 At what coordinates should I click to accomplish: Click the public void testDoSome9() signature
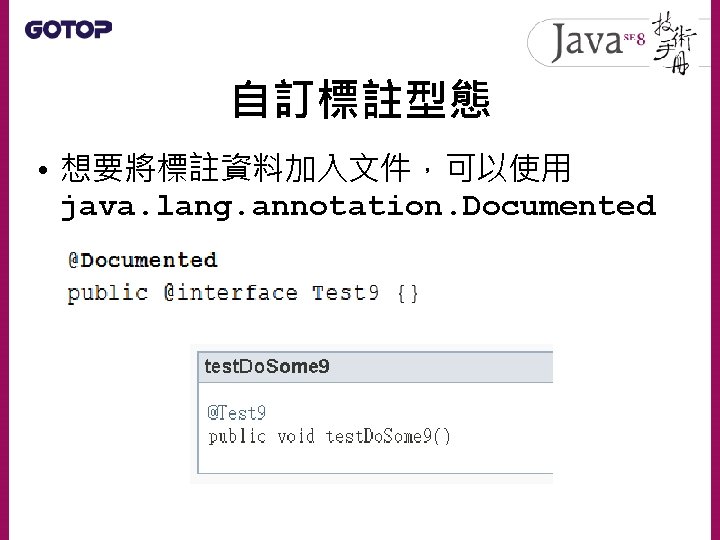click(329, 436)
